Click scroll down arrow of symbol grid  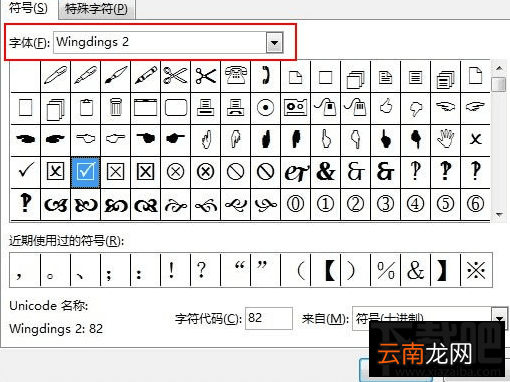coord(499,214)
